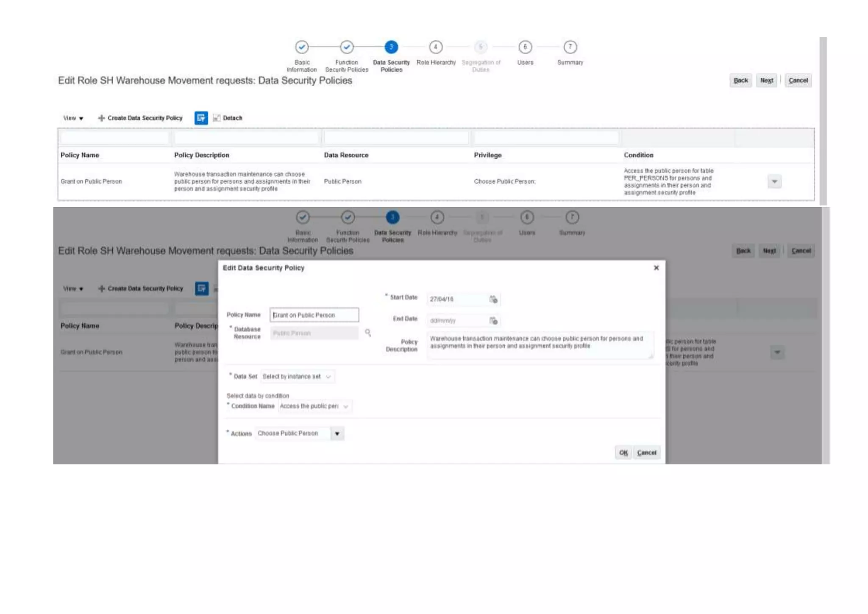Click the Policy Name input field
The image size is (868, 614).
coord(314,315)
